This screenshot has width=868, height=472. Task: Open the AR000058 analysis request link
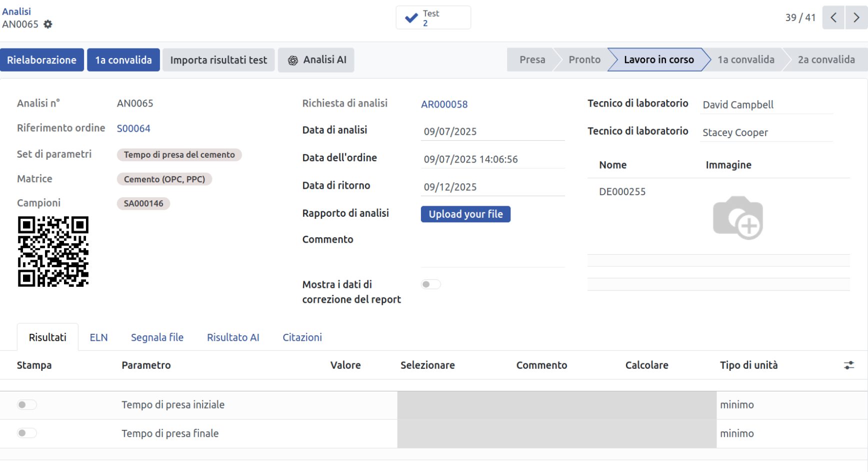pyautogui.click(x=444, y=105)
